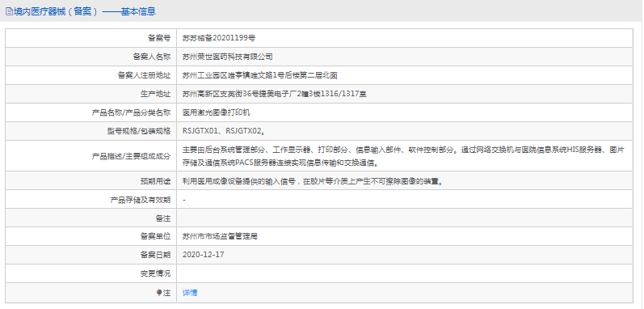Click the 产品描述/主要组成成分 label
The height and width of the screenshot is (309, 644).
coord(131,156)
